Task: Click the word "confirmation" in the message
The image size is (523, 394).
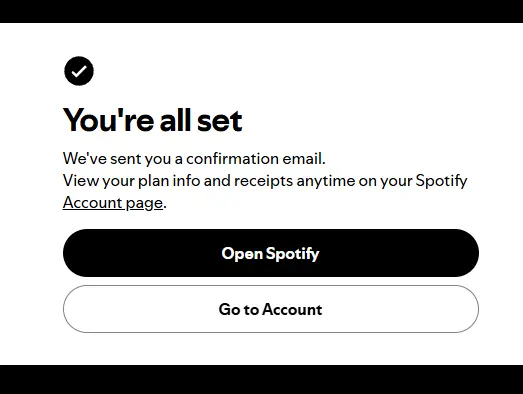Action: pos(232,158)
